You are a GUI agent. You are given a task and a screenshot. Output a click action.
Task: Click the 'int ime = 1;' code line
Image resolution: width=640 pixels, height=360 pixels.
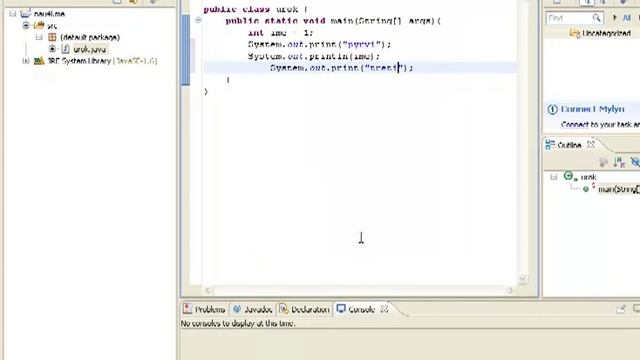280,33
